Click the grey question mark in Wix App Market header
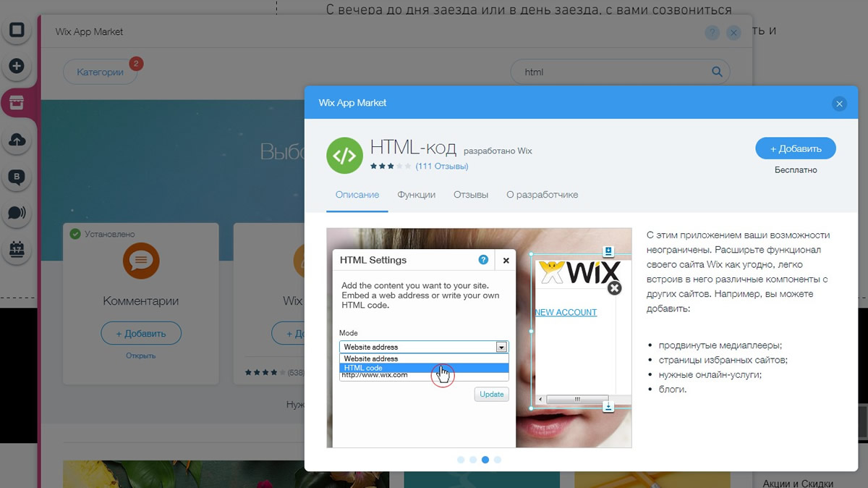The width and height of the screenshot is (868, 488). [712, 33]
